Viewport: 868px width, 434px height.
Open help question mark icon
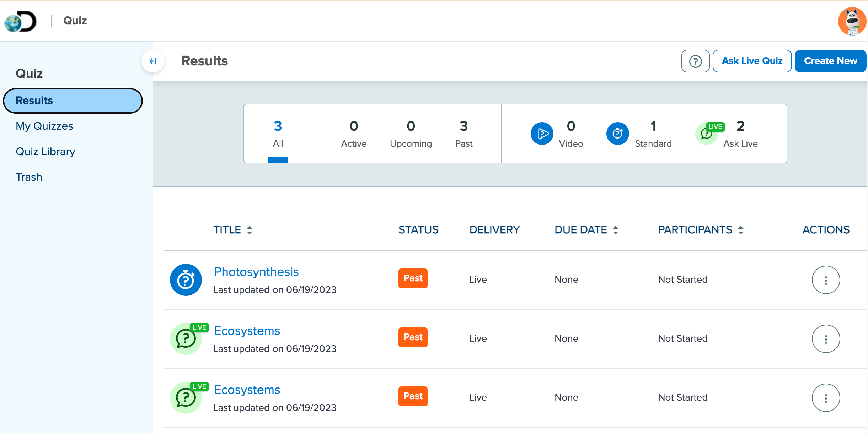pyautogui.click(x=695, y=61)
